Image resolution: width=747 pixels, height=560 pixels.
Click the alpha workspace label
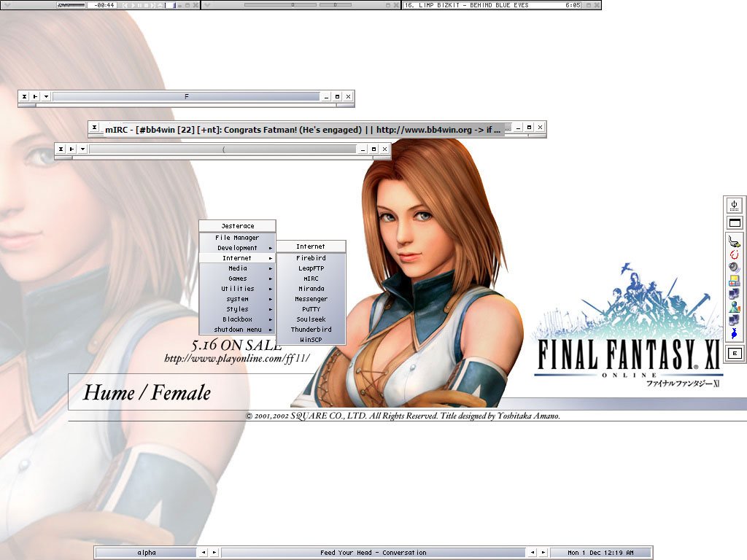[x=147, y=553]
